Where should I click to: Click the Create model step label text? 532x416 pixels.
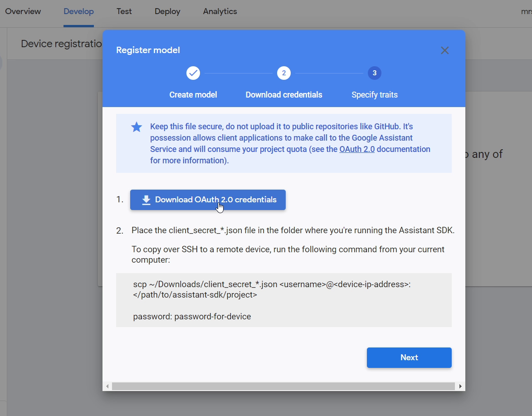coord(193,94)
